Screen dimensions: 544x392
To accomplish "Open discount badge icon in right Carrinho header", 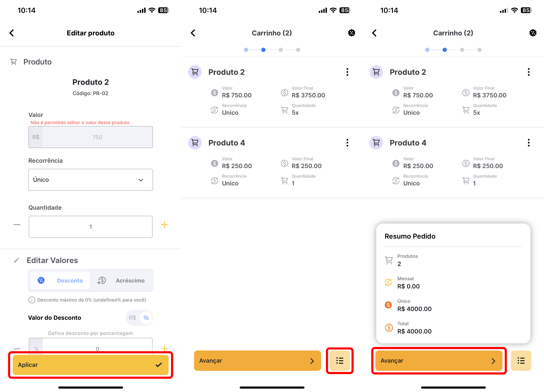I will [x=533, y=33].
